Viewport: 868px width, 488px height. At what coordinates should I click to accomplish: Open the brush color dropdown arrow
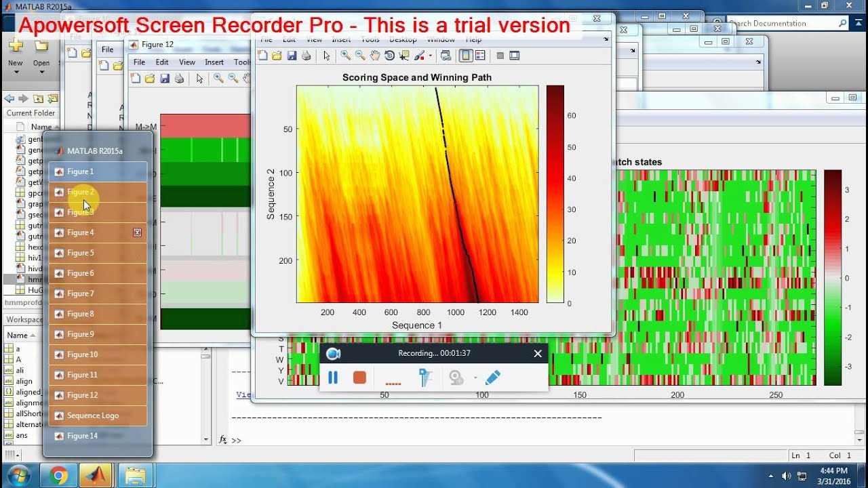click(x=430, y=56)
